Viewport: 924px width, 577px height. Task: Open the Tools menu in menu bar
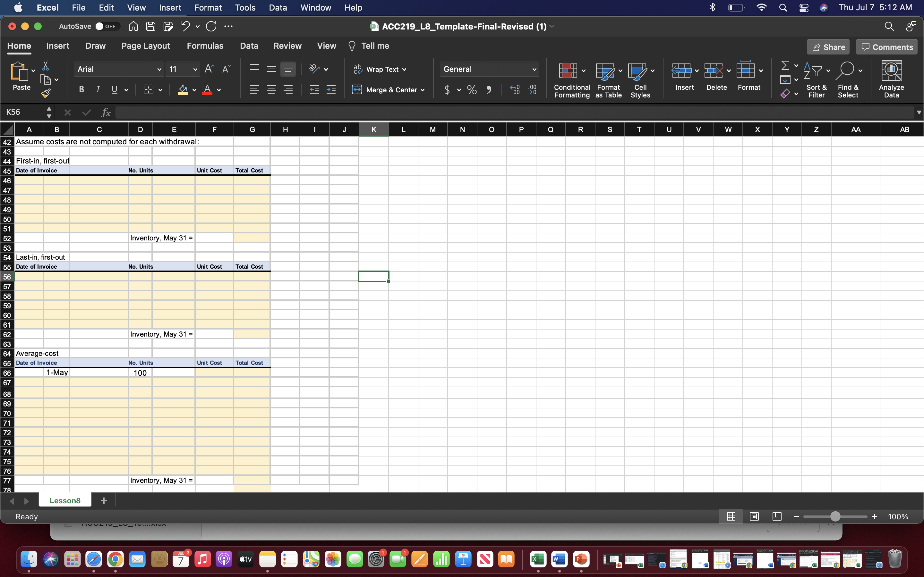245,8
